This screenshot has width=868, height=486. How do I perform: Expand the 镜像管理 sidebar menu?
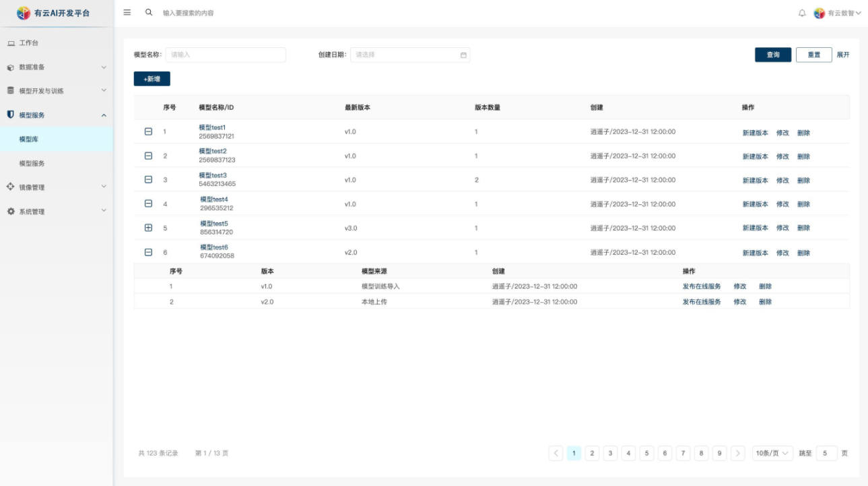pyautogui.click(x=57, y=187)
